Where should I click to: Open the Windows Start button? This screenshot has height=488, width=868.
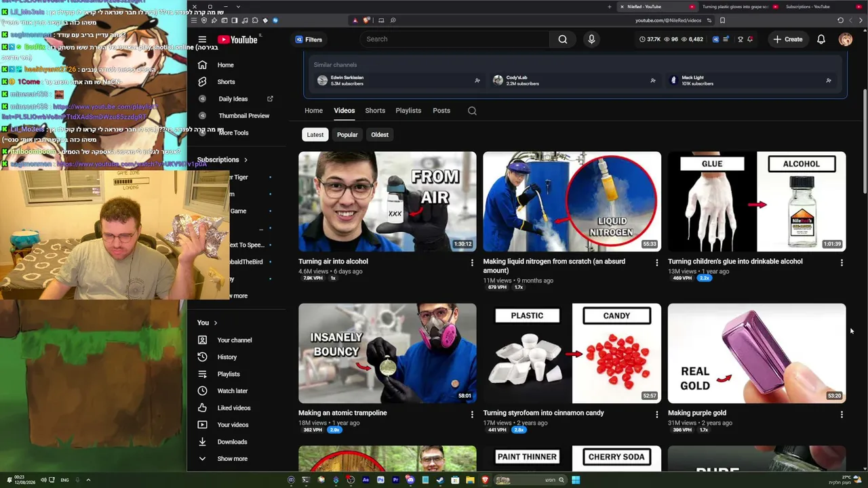coord(575,480)
